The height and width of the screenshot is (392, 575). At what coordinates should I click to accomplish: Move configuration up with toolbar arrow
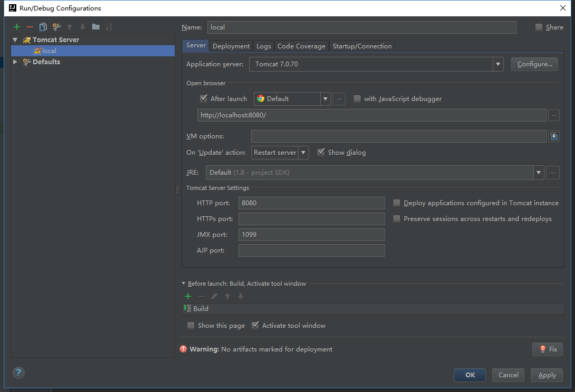(70, 27)
